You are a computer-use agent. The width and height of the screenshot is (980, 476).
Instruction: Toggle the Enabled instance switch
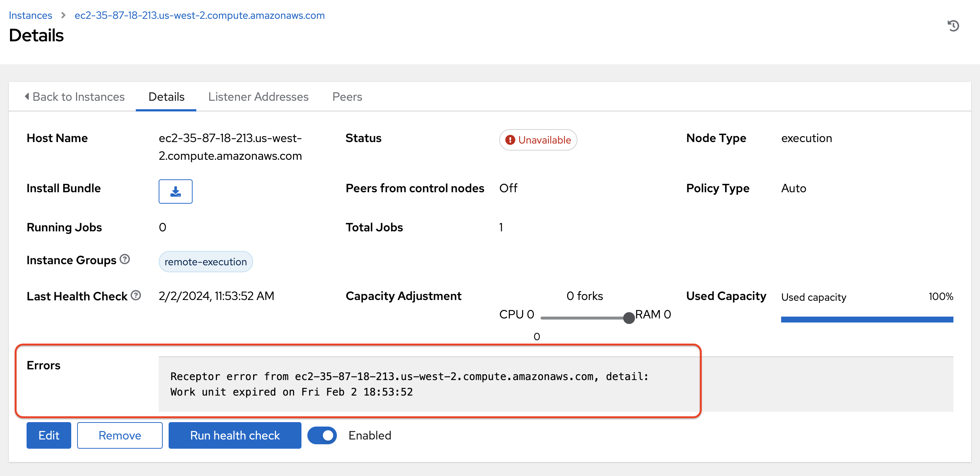pos(322,435)
